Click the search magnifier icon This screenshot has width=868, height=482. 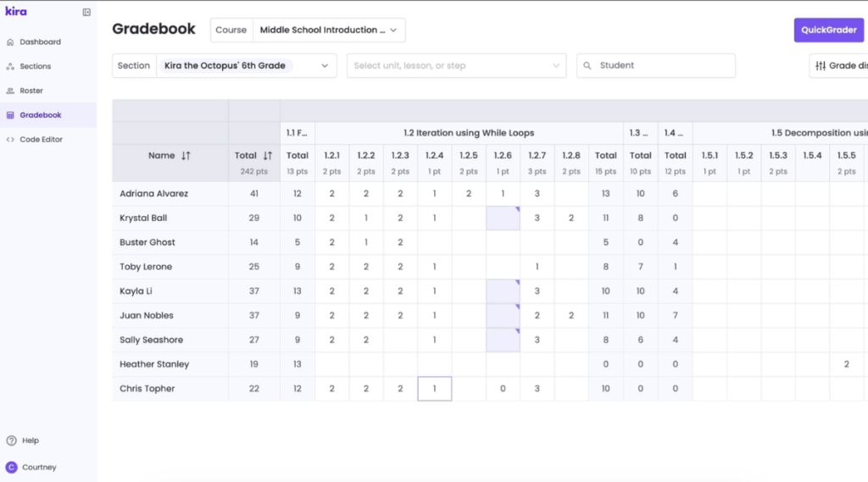[x=587, y=65]
